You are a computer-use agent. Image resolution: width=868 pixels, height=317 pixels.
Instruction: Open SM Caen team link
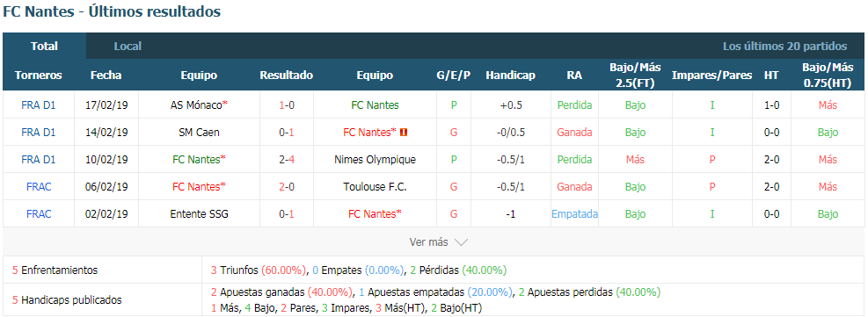[x=199, y=132]
